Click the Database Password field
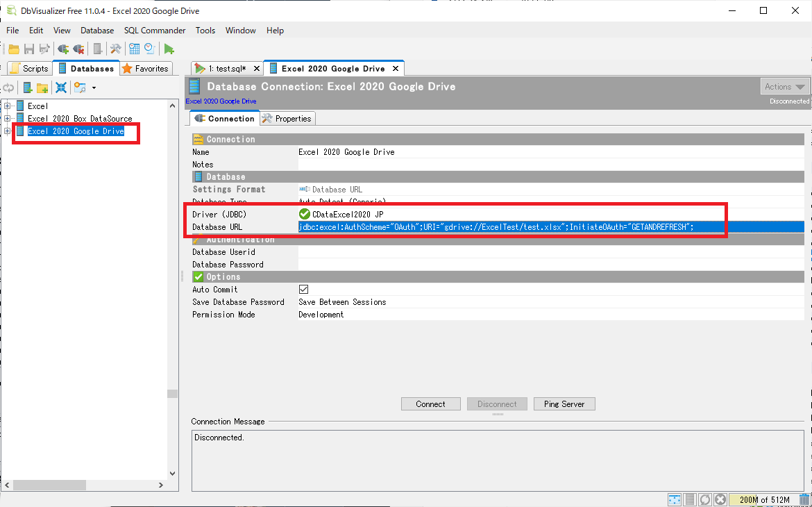Image resolution: width=812 pixels, height=507 pixels. click(551, 265)
